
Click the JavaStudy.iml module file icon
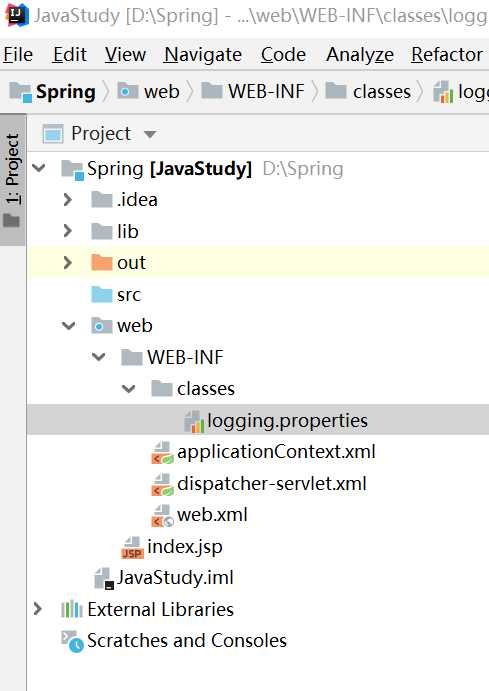[105, 578]
